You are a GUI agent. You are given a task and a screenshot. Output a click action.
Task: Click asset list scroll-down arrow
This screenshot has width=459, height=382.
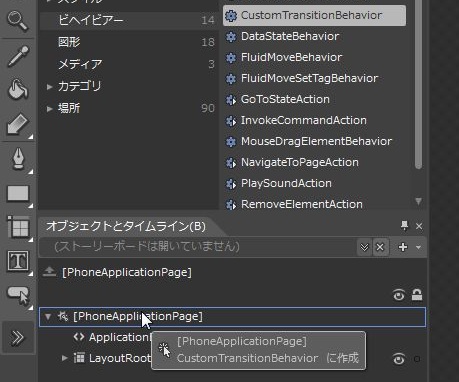click(x=419, y=201)
